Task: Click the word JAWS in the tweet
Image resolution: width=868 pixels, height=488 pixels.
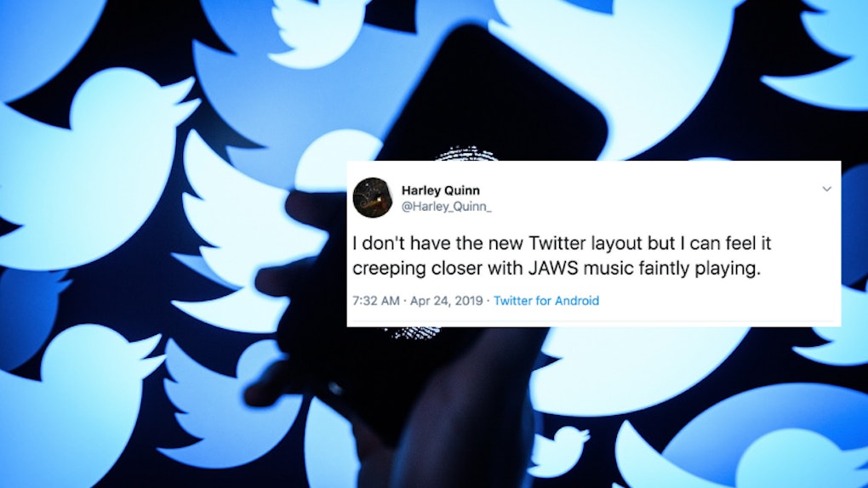Action: (553, 269)
